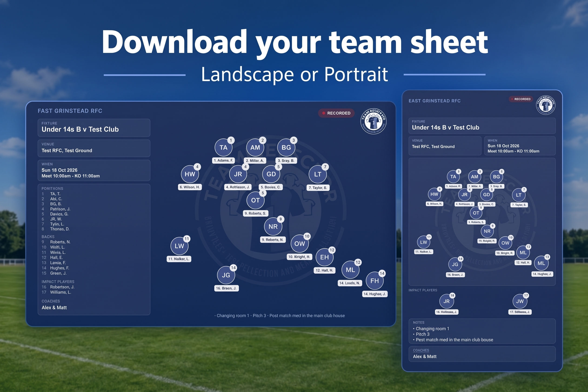
Task: Click the '2. Millar, A,' name label
Action: point(255,160)
